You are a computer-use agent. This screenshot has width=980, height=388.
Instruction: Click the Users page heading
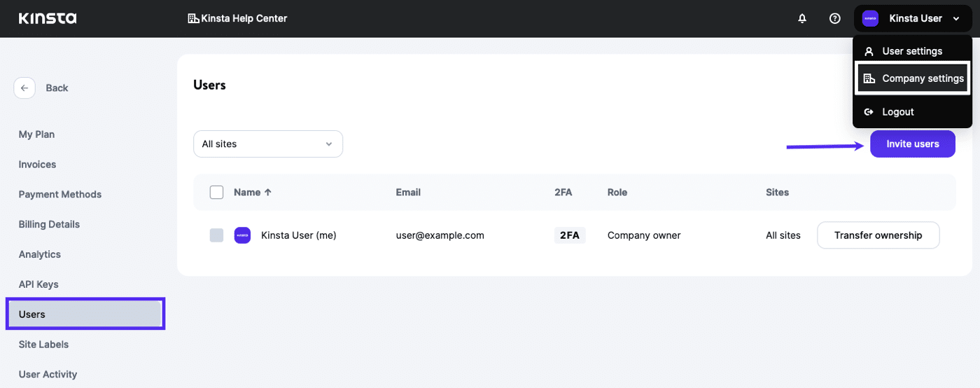coord(209,85)
